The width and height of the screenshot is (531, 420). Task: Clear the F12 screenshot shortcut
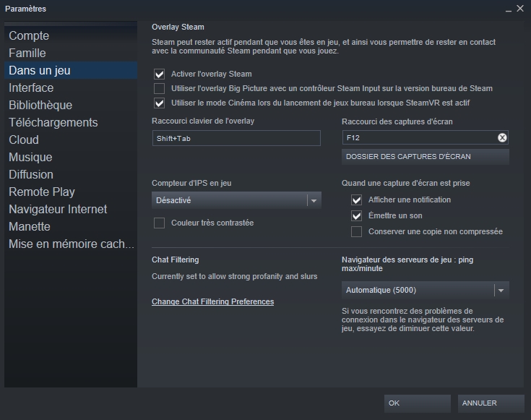(x=502, y=137)
